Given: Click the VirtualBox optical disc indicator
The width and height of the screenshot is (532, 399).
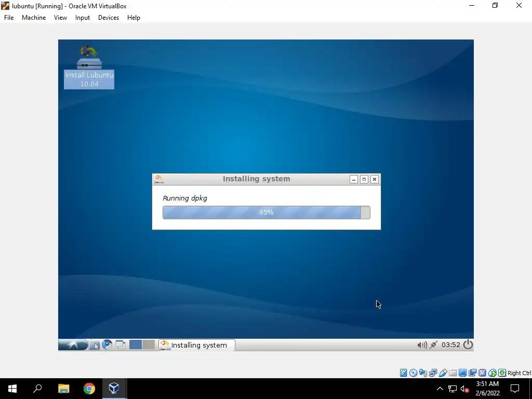Looking at the screenshot, I should (413, 373).
